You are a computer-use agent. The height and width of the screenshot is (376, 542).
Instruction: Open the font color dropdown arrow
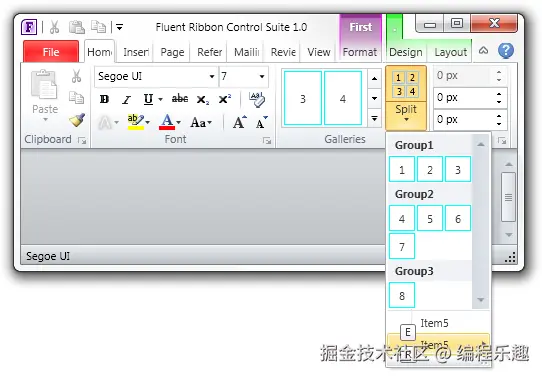pyautogui.click(x=179, y=123)
